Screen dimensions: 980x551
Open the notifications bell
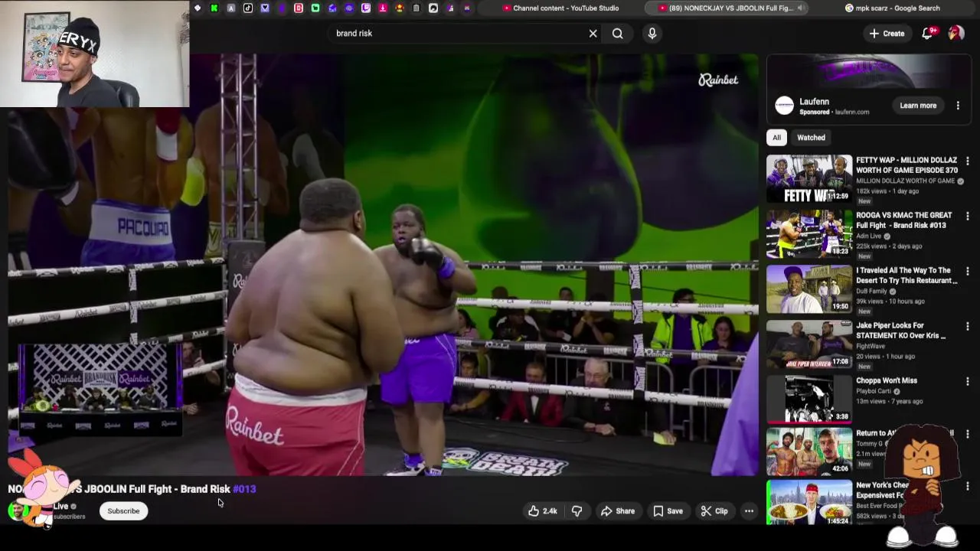click(927, 34)
